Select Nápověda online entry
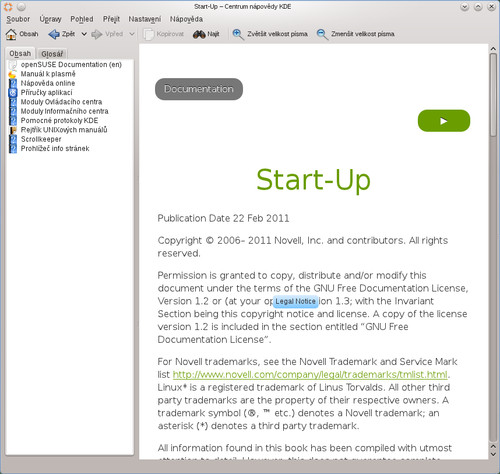 coord(48,83)
